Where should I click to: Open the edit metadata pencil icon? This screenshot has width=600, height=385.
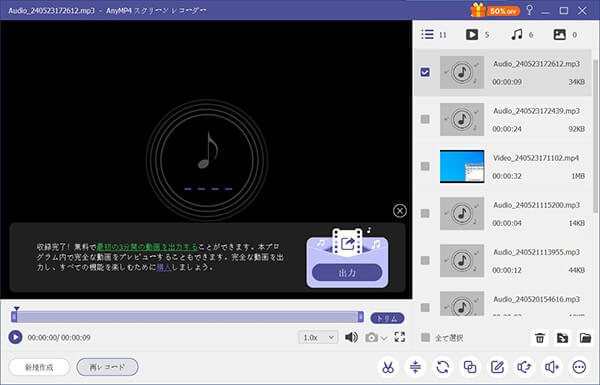click(x=497, y=367)
